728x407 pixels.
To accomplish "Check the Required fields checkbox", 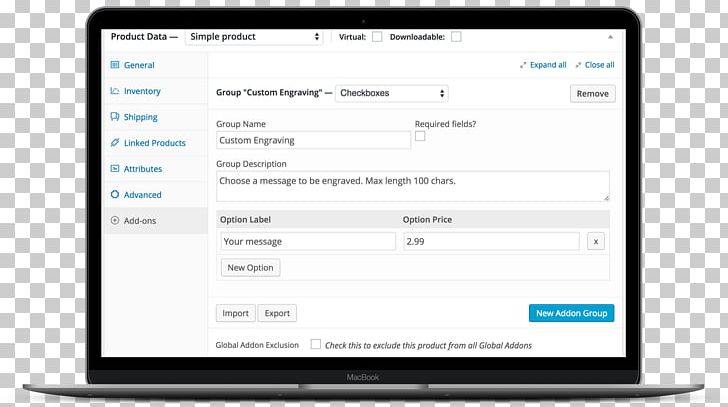I will tap(420, 136).
